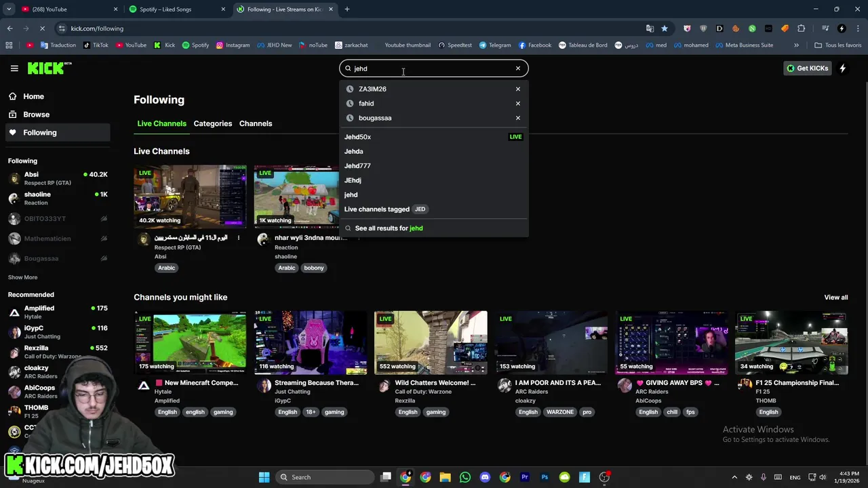Open the iGypC Just Chatting thumbnail
The width and height of the screenshot is (868, 488).
click(311, 342)
